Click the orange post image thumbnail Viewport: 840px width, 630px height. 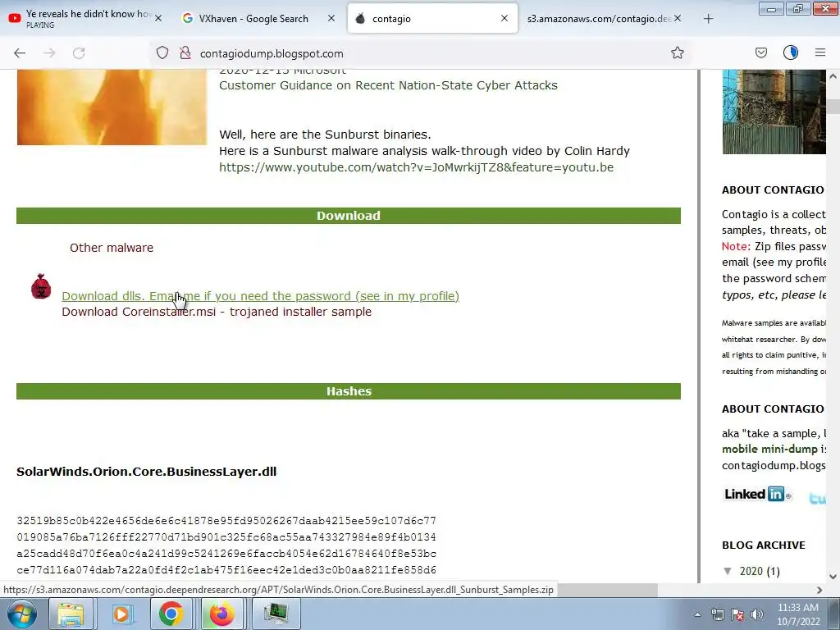(112, 107)
